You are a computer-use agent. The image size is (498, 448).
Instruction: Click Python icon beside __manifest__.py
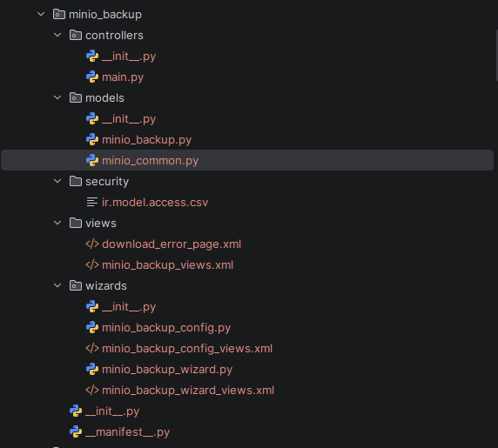pyautogui.click(x=76, y=431)
